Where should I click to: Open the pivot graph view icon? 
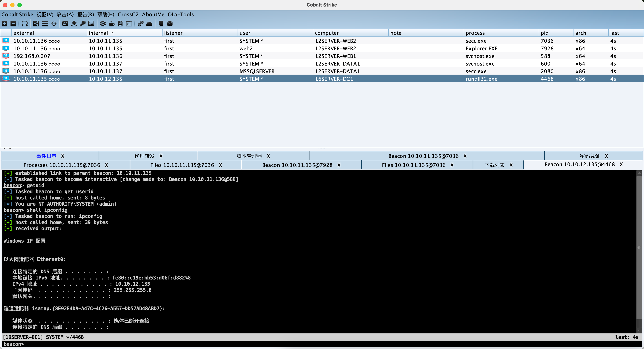[36, 24]
